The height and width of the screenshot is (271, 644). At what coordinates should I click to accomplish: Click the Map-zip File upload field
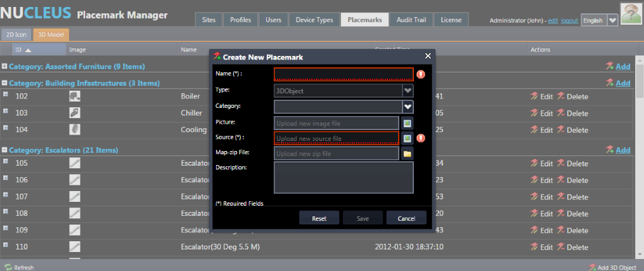point(337,154)
